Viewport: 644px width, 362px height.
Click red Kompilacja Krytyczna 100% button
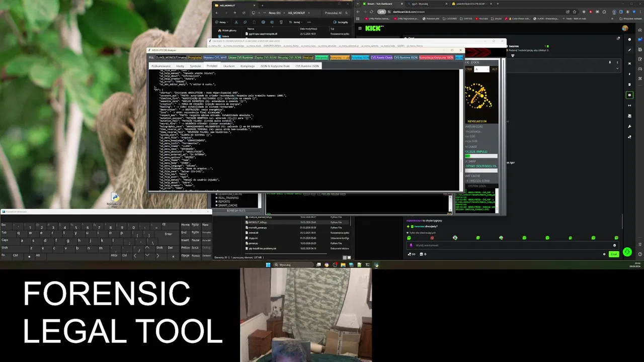437,57
